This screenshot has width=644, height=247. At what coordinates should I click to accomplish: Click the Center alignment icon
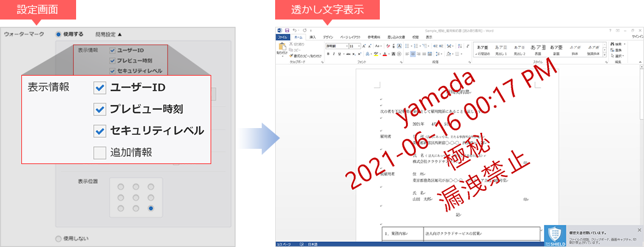pos(413,54)
